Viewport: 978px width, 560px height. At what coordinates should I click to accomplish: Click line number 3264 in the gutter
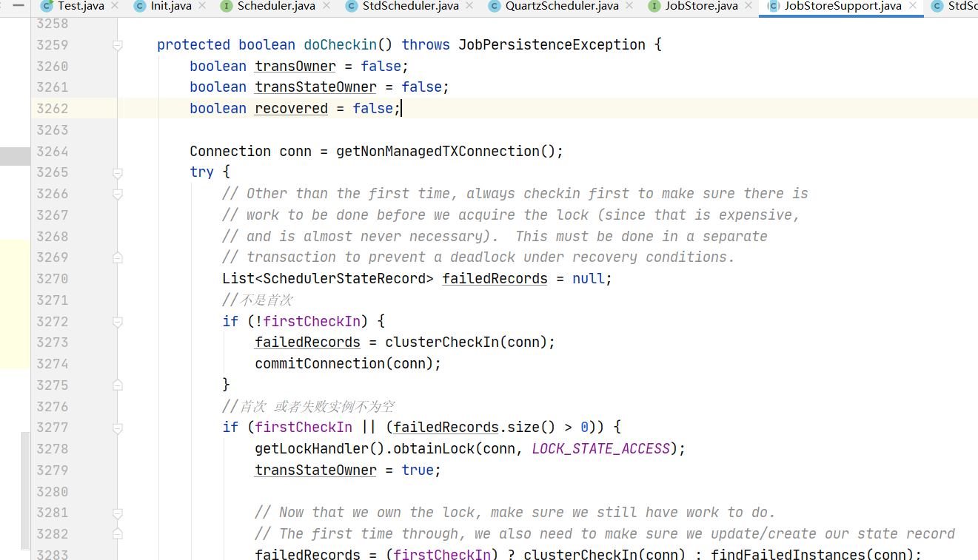tap(52, 151)
